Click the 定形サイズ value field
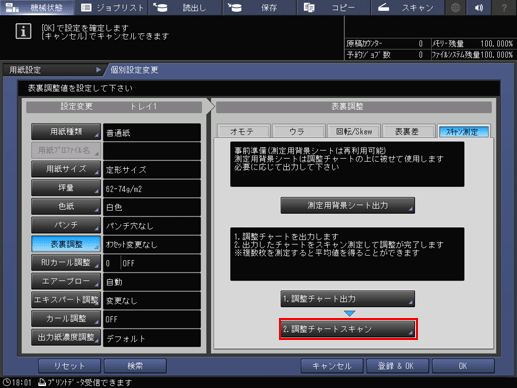This screenshot has width=517, height=388. click(152, 170)
